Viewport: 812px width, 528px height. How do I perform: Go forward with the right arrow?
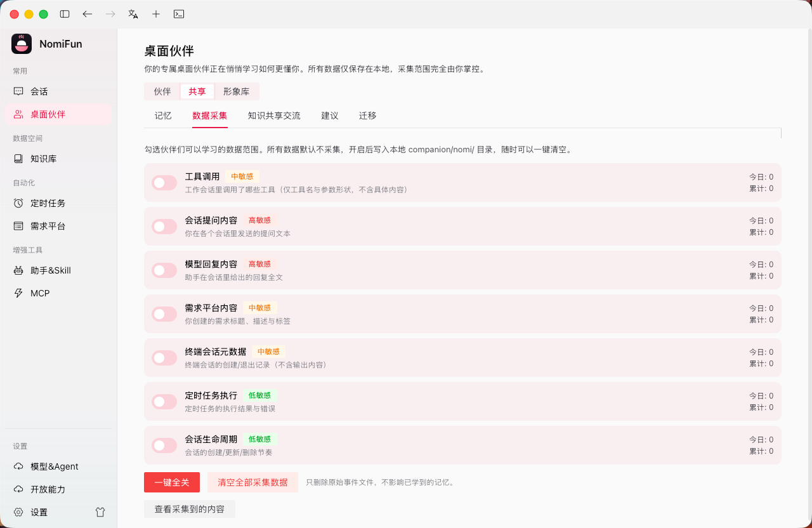tap(110, 14)
